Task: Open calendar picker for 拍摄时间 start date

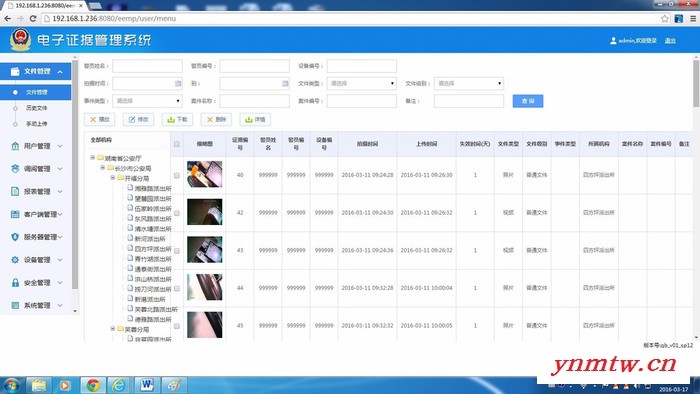Action: (x=178, y=83)
